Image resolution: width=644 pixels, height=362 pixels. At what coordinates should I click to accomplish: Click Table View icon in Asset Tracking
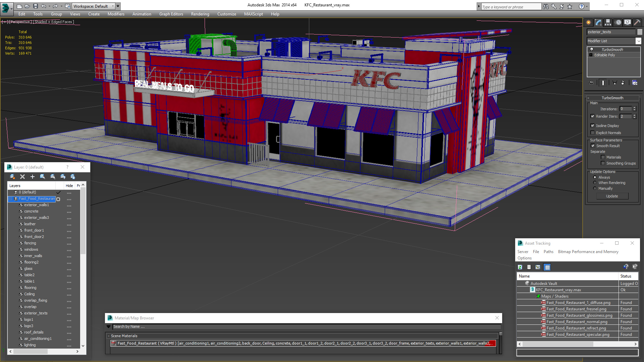[x=547, y=267]
